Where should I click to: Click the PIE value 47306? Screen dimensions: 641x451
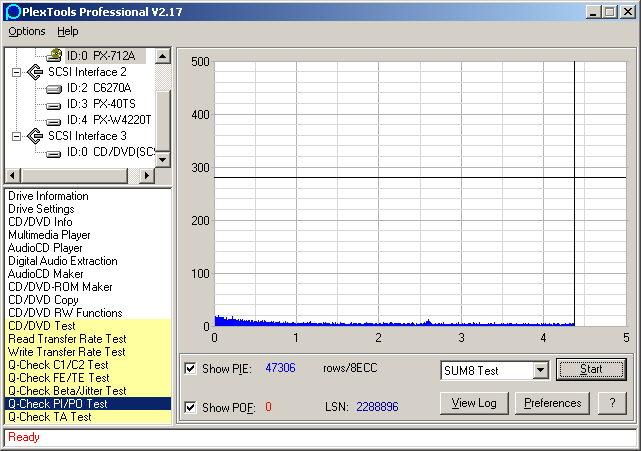pos(280,368)
